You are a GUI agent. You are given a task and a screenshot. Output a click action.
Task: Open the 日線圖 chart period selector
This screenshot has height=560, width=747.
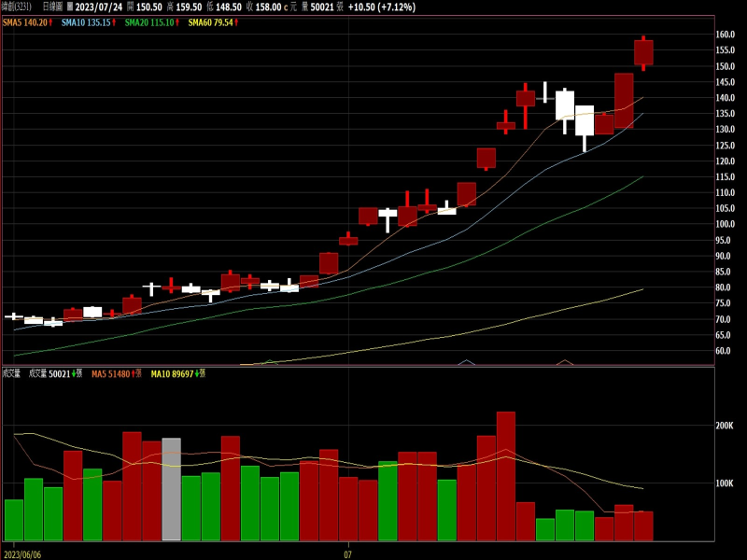[53, 7]
